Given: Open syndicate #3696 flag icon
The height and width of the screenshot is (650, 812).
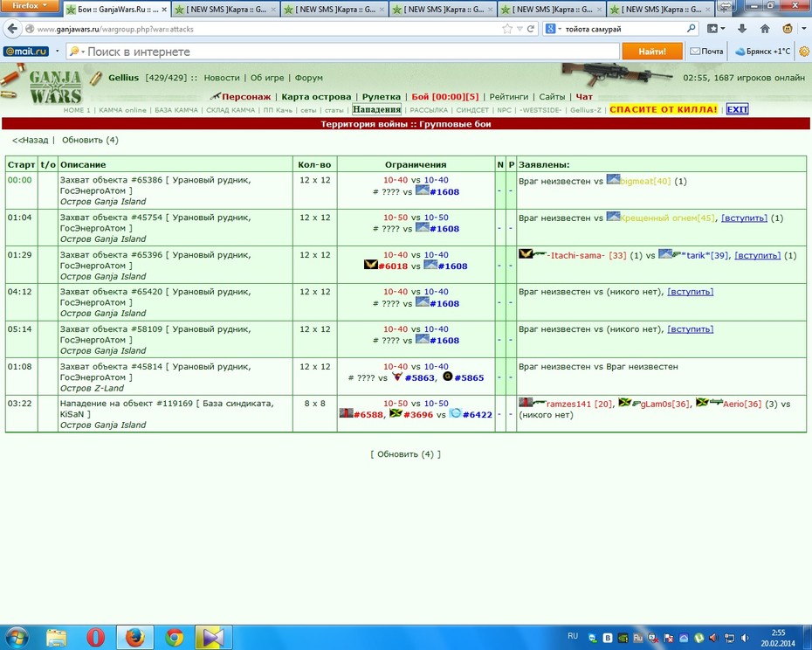Looking at the screenshot, I should click(x=396, y=413).
